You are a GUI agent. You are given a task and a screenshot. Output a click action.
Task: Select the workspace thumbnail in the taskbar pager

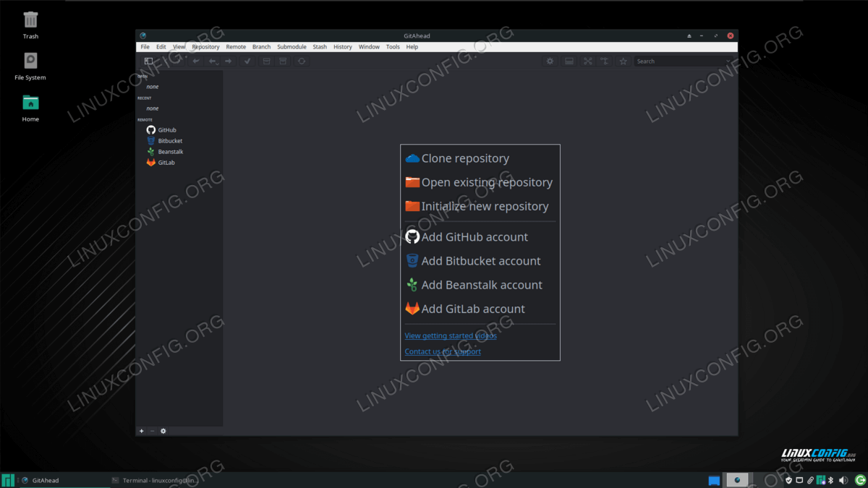tap(737, 480)
